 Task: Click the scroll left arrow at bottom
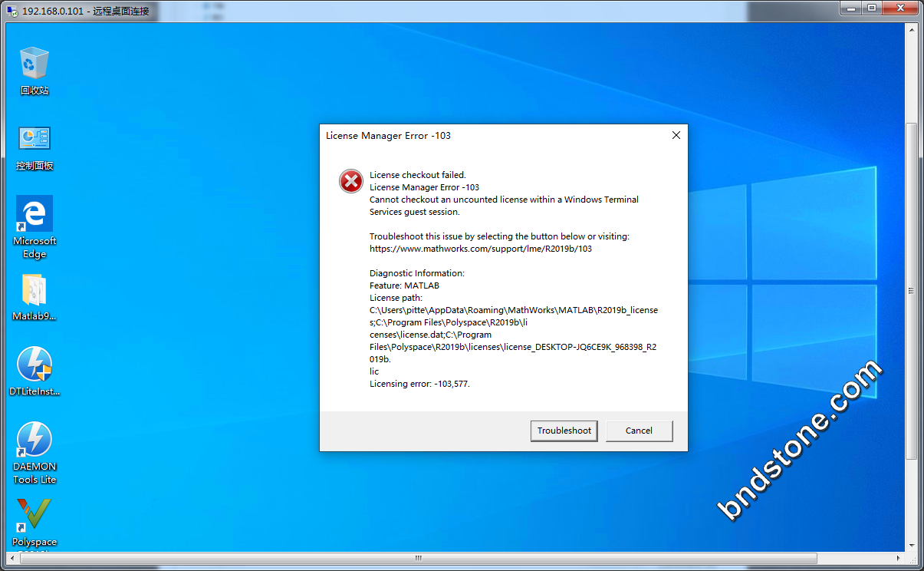tap(12, 558)
